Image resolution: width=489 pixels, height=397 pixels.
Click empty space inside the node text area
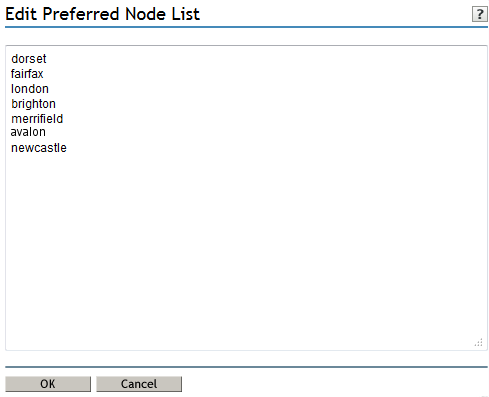point(246,247)
